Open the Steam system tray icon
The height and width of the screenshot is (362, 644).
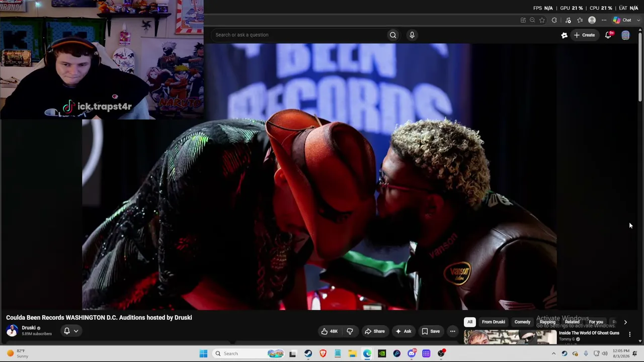564,353
